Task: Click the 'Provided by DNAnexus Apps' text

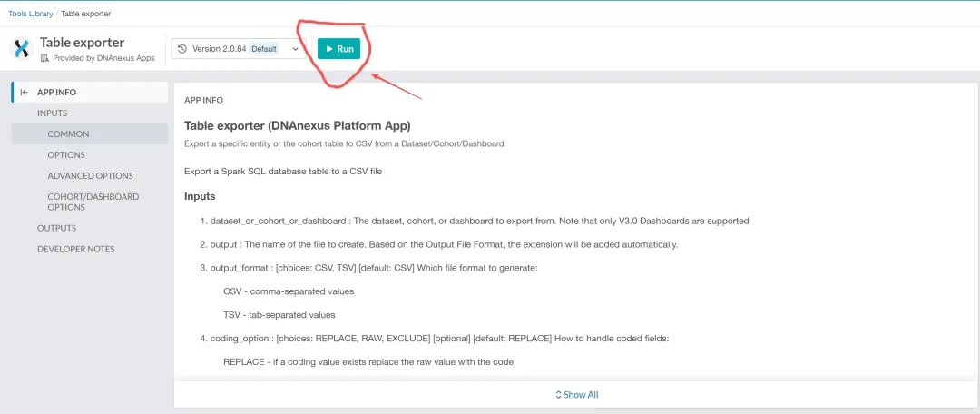Action: click(x=103, y=58)
